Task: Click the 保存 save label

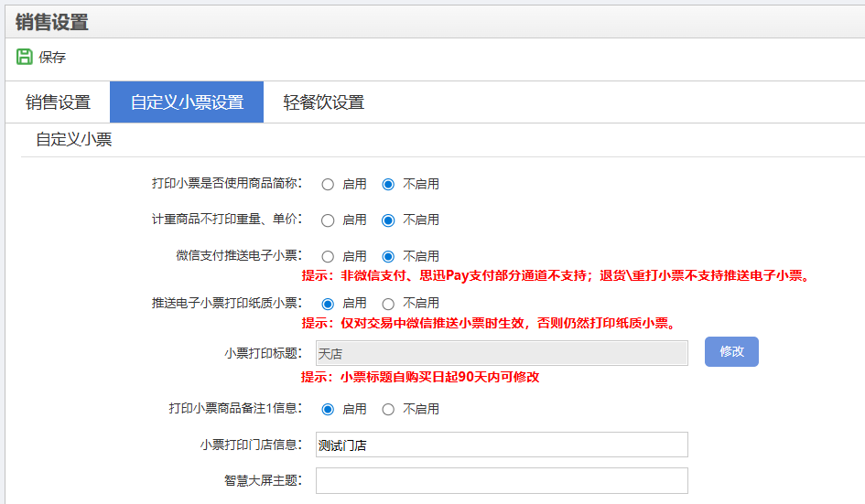Action: tap(52, 58)
